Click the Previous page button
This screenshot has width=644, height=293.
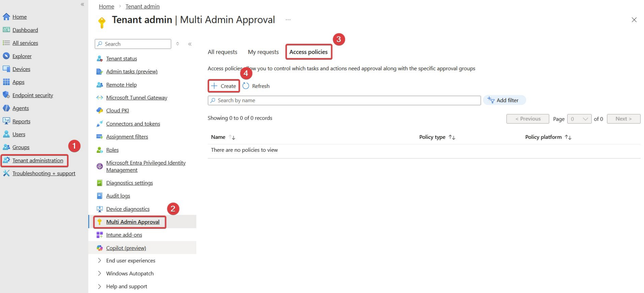click(x=528, y=119)
